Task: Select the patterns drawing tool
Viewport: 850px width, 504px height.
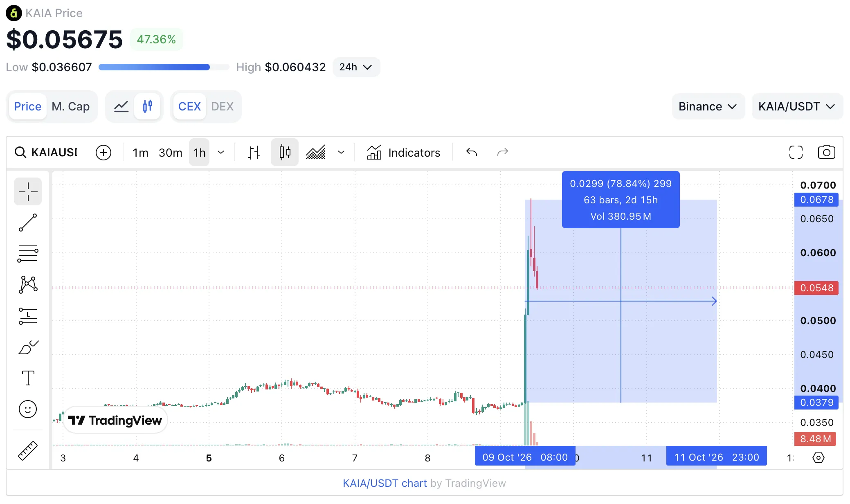Action: 28,285
